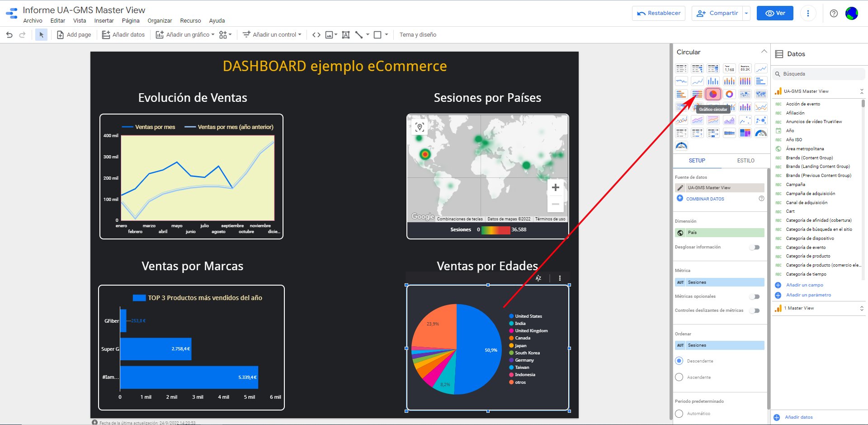Select the line drawing tool
868x425 pixels.
(x=359, y=35)
